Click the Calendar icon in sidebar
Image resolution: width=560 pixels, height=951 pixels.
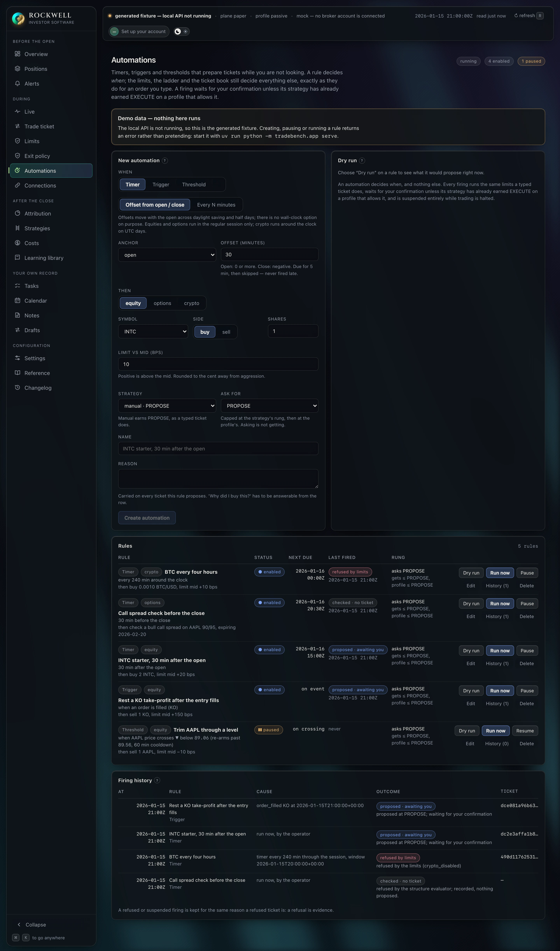[17, 300]
